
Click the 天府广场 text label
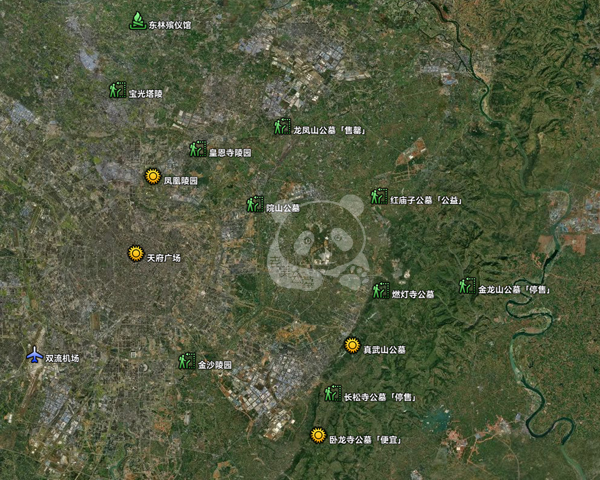(x=164, y=258)
